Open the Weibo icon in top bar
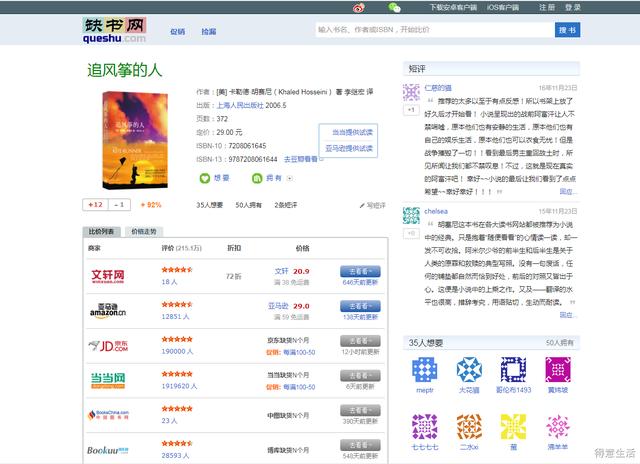 coord(359,7)
